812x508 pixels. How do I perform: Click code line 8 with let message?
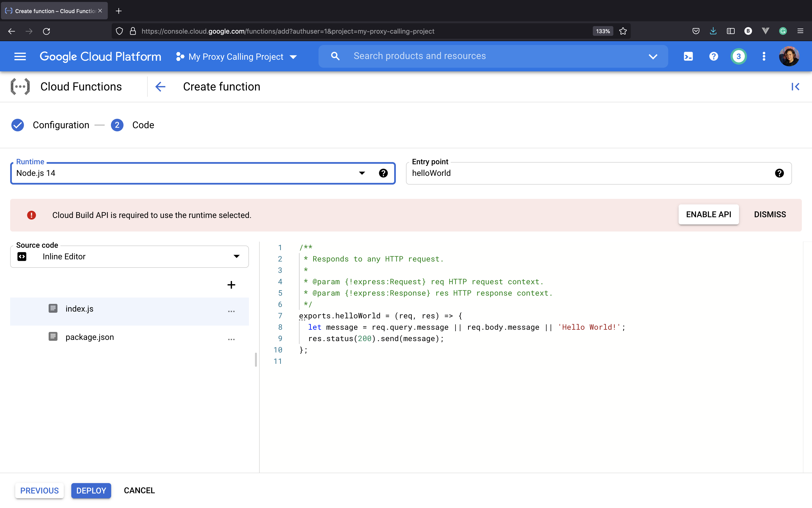click(x=467, y=327)
